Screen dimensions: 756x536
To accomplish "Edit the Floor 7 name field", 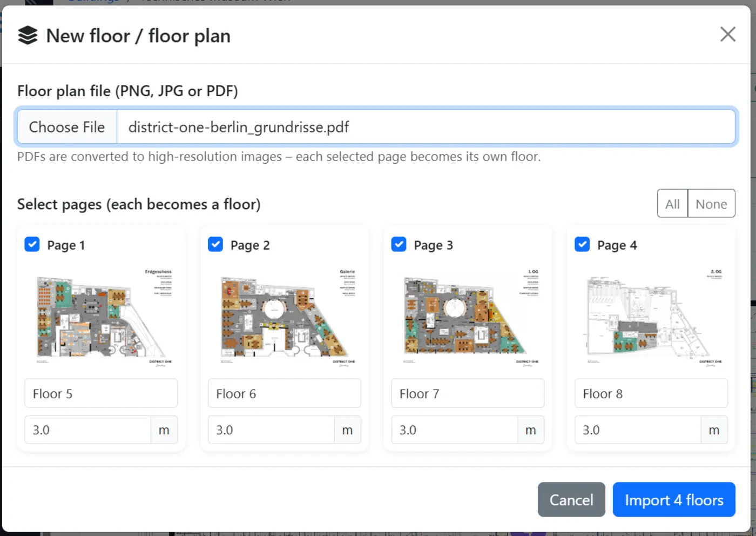I will (468, 393).
